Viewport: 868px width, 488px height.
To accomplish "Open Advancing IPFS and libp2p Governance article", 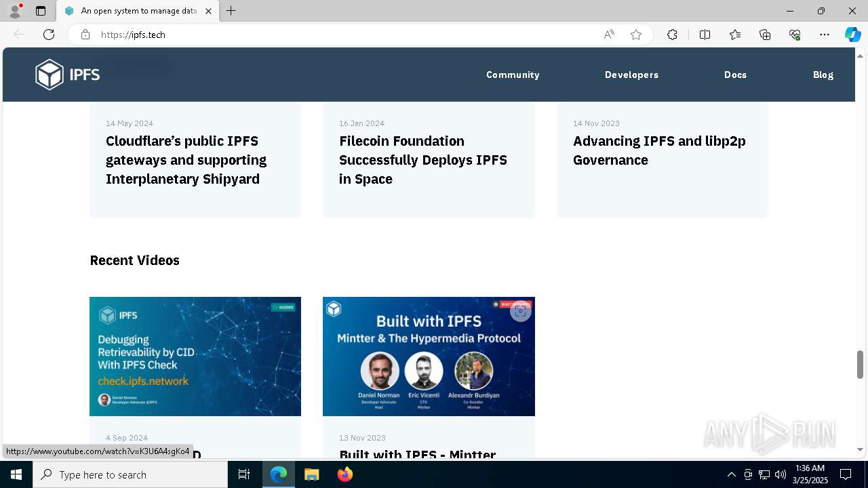I will click(x=659, y=150).
